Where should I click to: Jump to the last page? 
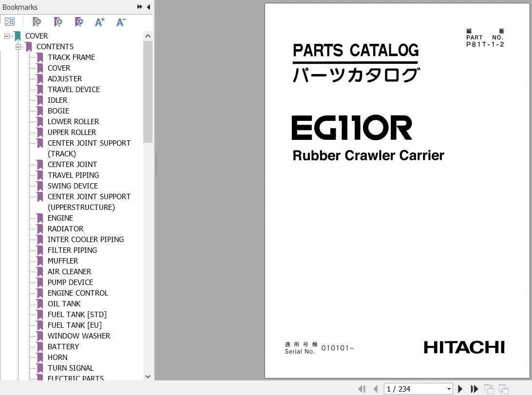pyautogui.click(x=474, y=389)
